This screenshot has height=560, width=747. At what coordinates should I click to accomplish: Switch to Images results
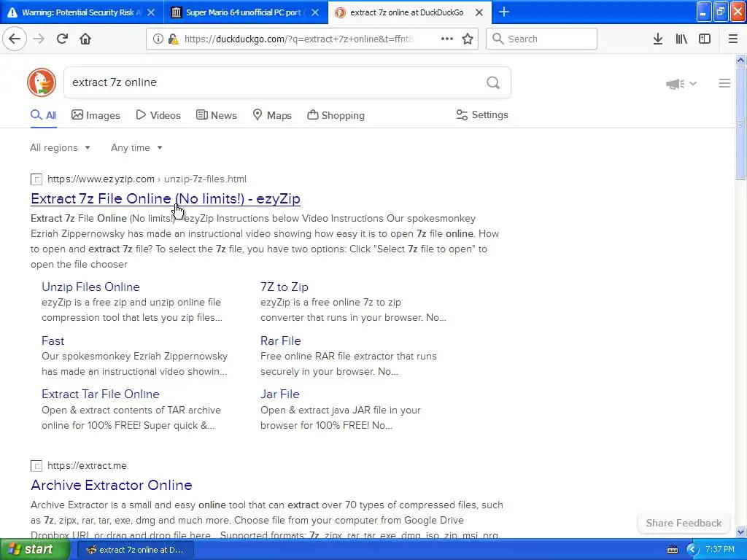pyautogui.click(x=96, y=115)
